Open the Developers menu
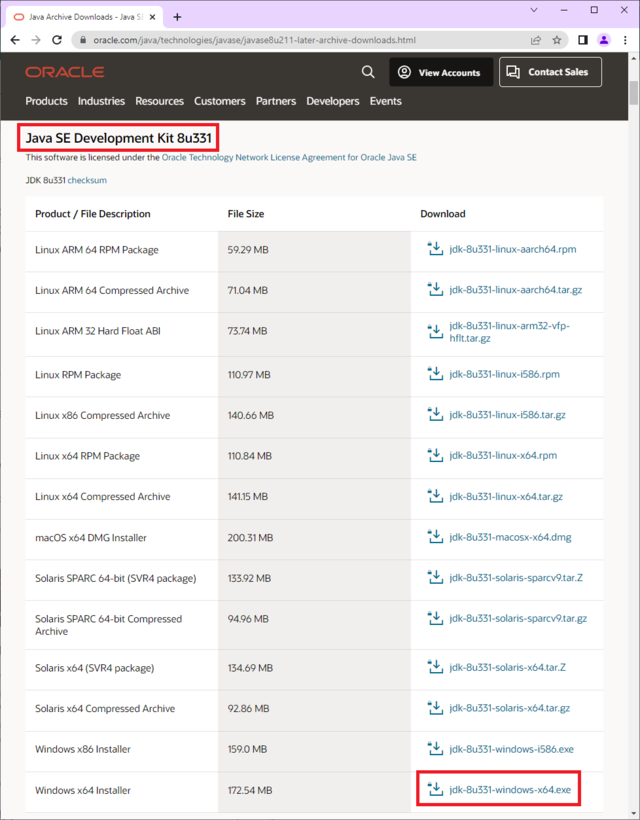Viewport: 640px width, 820px height. click(333, 101)
